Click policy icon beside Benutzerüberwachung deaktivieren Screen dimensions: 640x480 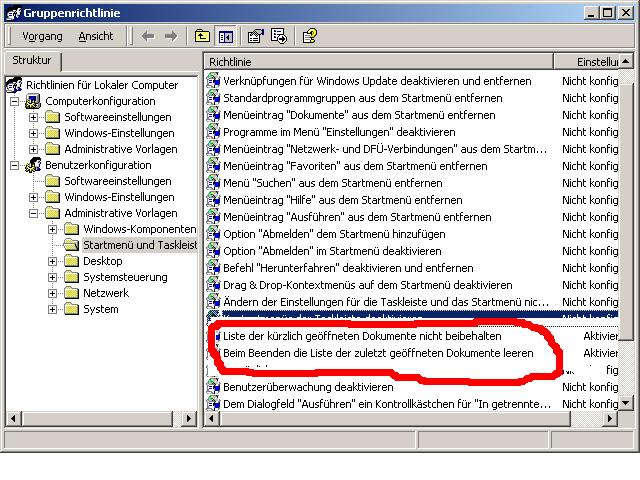pyautogui.click(x=213, y=387)
